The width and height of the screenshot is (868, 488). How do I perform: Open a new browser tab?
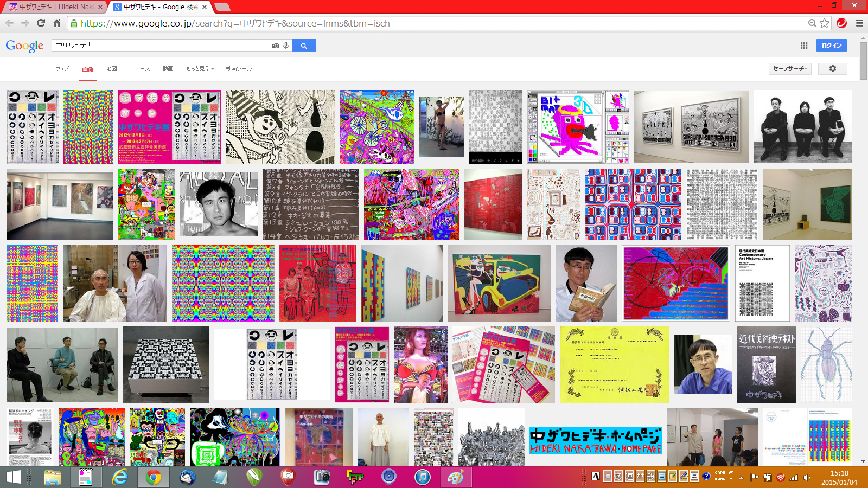(x=222, y=7)
